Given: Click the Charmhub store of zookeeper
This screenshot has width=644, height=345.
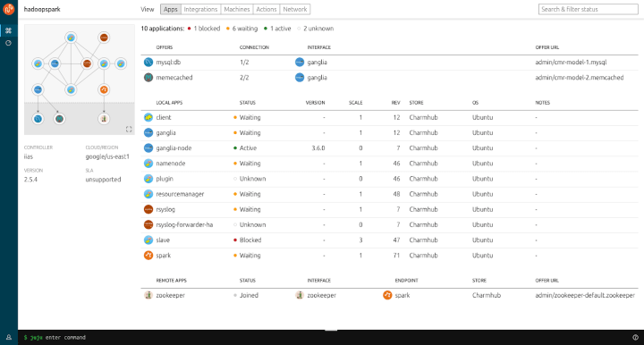Looking at the screenshot, I should 487,295.
